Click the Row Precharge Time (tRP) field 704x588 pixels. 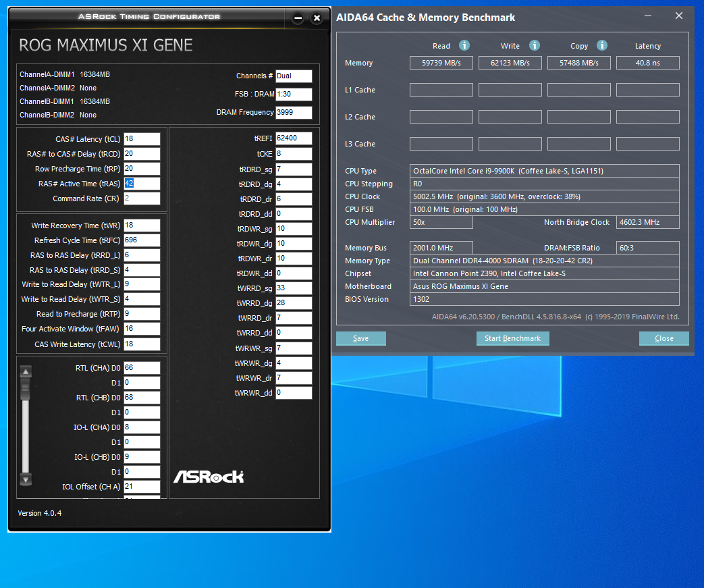(142, 169)
